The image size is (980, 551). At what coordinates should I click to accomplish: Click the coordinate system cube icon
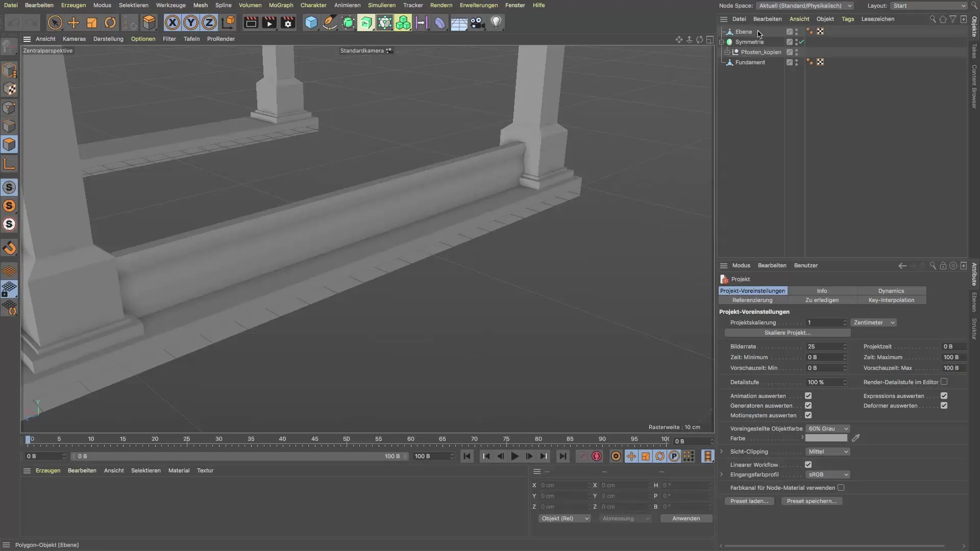click(x=228, y=22)
